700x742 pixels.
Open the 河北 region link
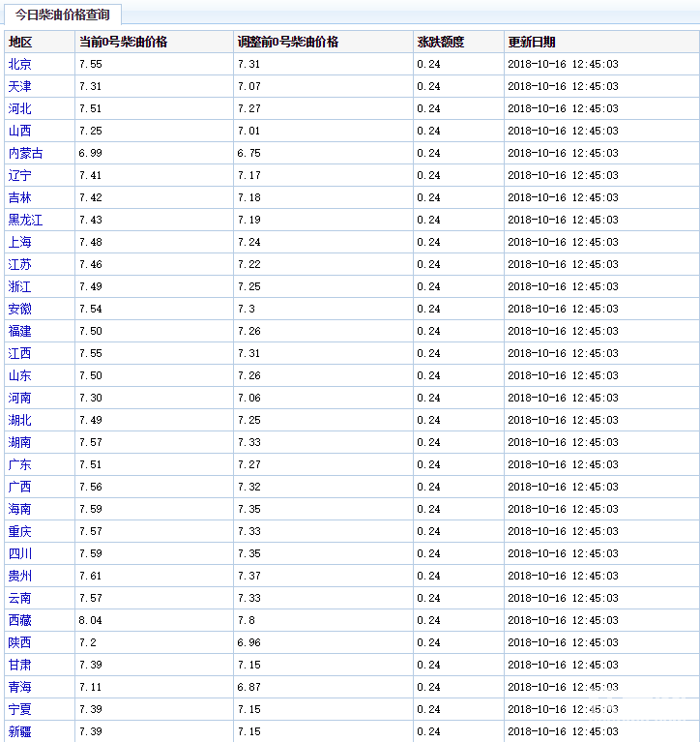pyautogui.click(x=20, y=108)
